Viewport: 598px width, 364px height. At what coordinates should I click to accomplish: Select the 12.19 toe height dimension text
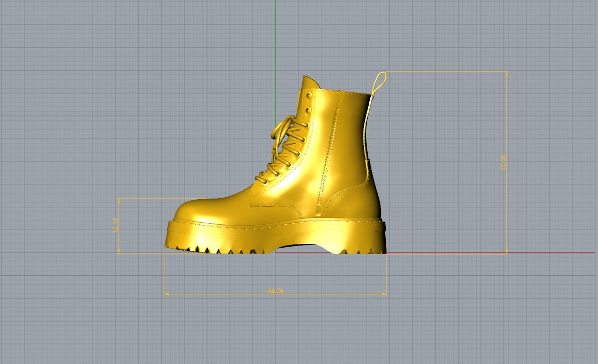click(x=115, y=225)
